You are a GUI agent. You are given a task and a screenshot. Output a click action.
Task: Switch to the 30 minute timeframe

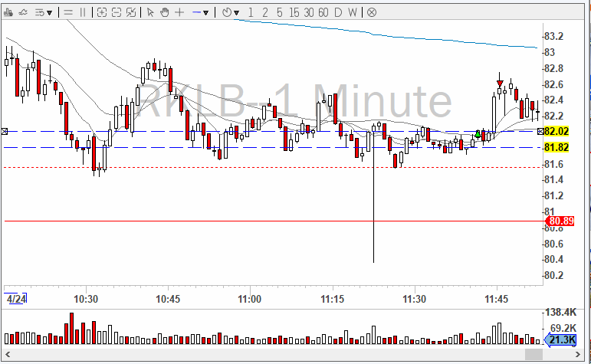309,12
